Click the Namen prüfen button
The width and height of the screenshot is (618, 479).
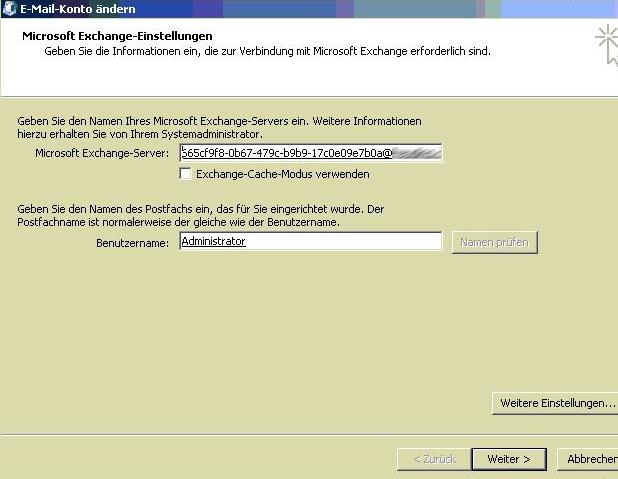[495, 242]
